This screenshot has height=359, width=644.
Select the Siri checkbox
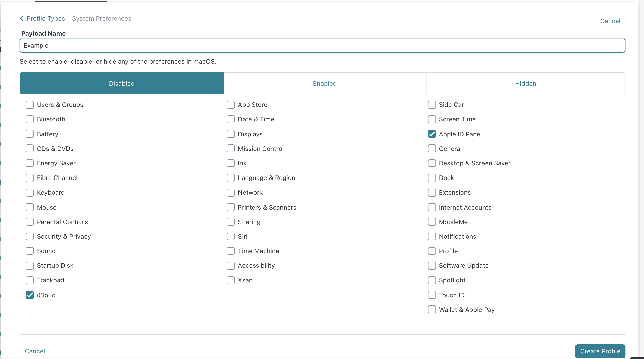(231, 236)
